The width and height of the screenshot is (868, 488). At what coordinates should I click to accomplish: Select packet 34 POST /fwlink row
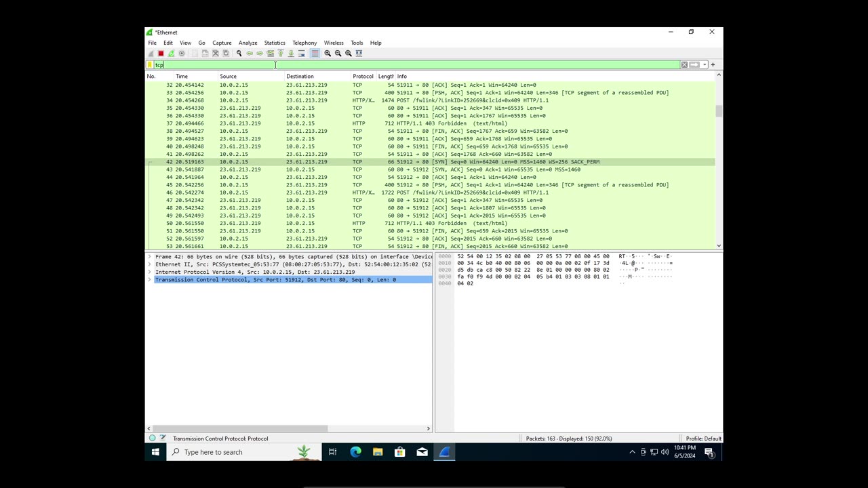[x=430, y=100]
